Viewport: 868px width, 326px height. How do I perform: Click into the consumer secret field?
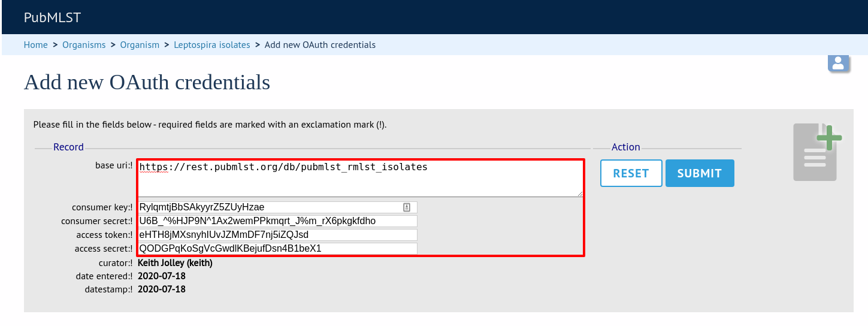click(x=277, y=221)
